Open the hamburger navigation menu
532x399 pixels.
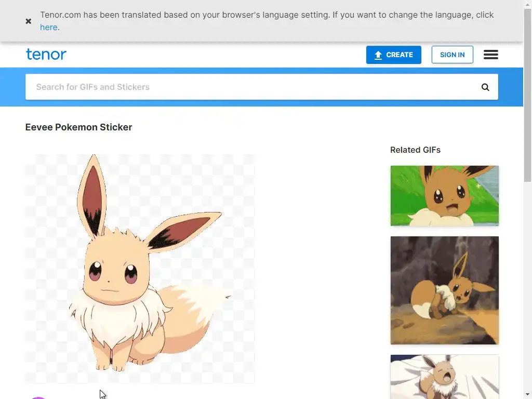(491, 54)
